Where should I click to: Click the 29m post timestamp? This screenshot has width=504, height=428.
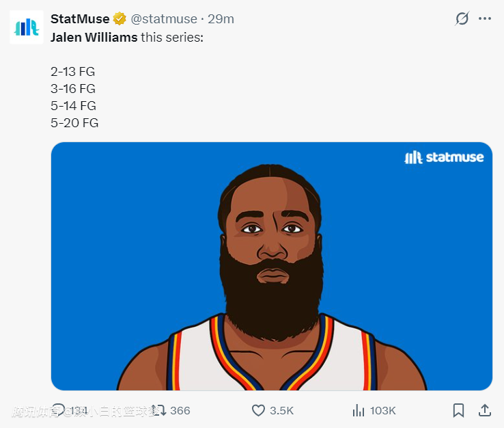(222, 19)
